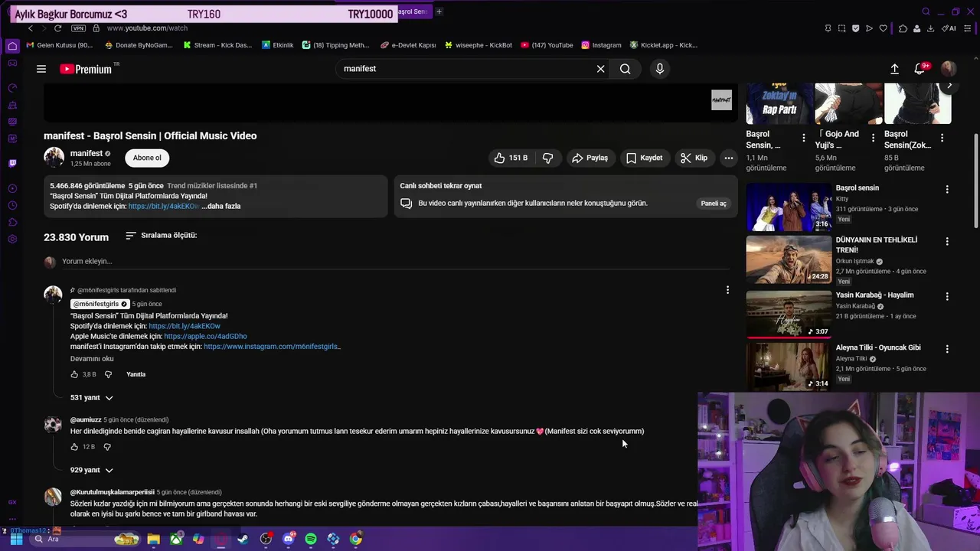This screenshot has width=980, height=551.
Task: Open the YouTube notifications bell
Action: click(921, 69)
